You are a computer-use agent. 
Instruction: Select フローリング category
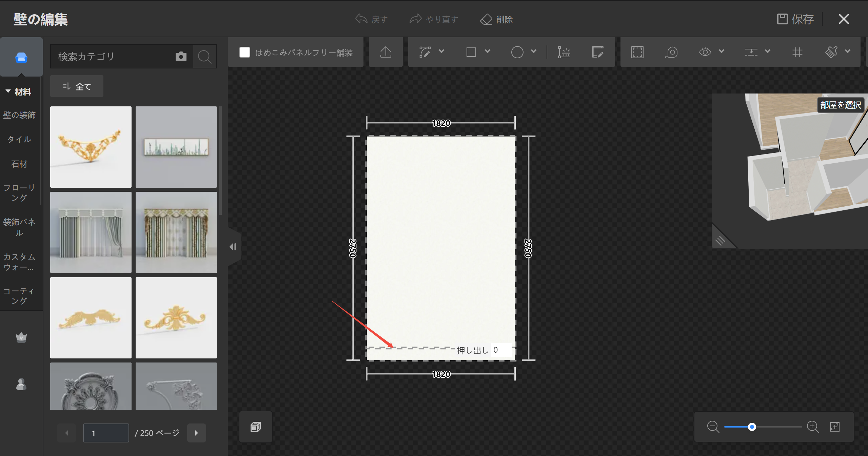[19, 193]
